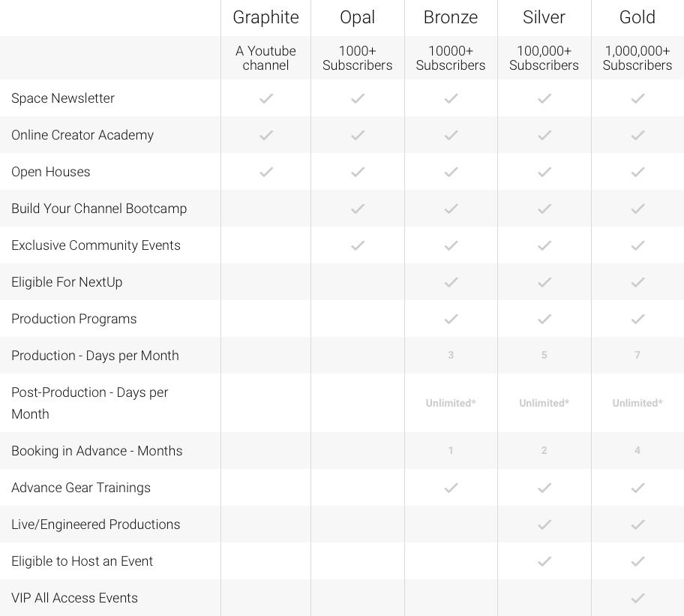The height and width of the screenshot is (616, 684).
Task: Click the Space Newsletter row label
Action: point(63,98)
